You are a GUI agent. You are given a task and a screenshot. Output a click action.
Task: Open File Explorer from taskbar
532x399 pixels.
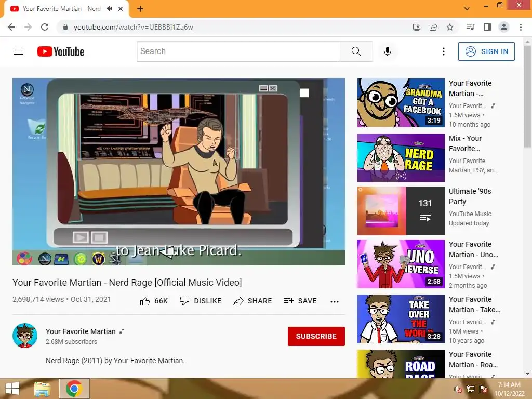tap(42, 389)
